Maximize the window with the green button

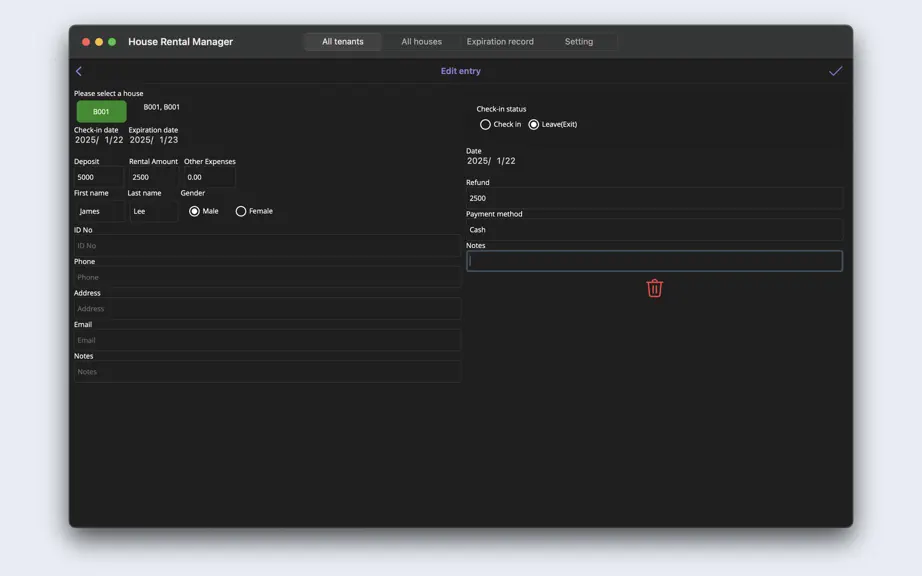(112, 42)
